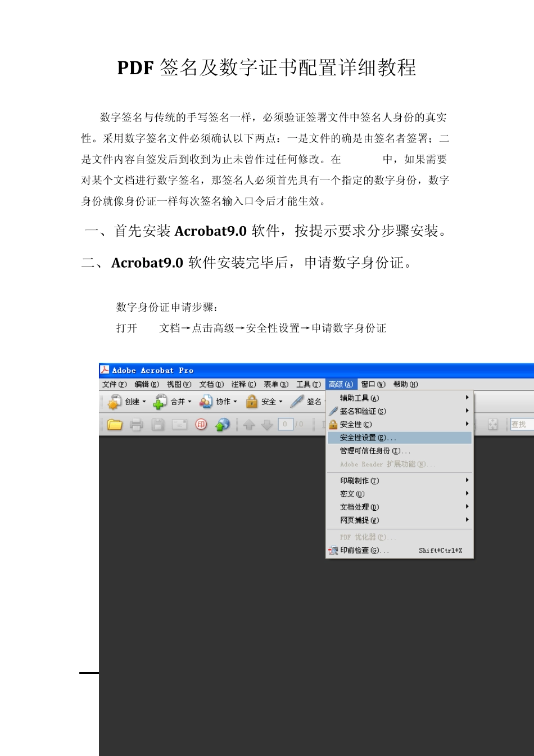
Task: Open the 帮助(H) menu
Action: click(x=405, y=384)
